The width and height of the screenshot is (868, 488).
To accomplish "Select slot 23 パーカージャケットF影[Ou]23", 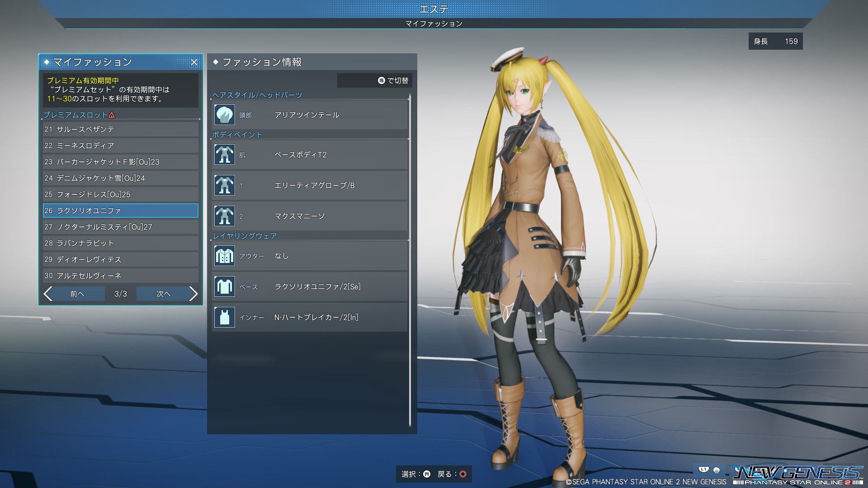I will coord(121,162).
